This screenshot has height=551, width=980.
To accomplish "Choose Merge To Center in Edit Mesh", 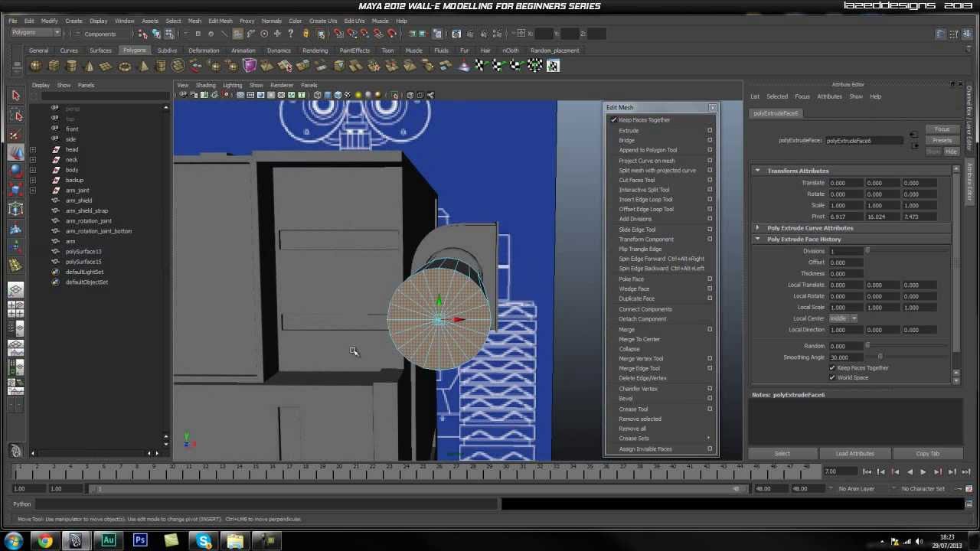I will click(x=639, y=339).
